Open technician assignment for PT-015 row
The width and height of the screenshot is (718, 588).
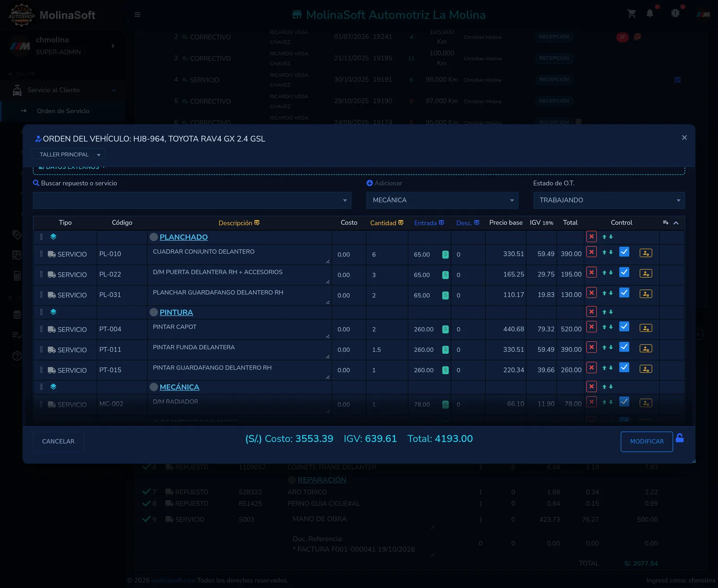tap(646, 369)
